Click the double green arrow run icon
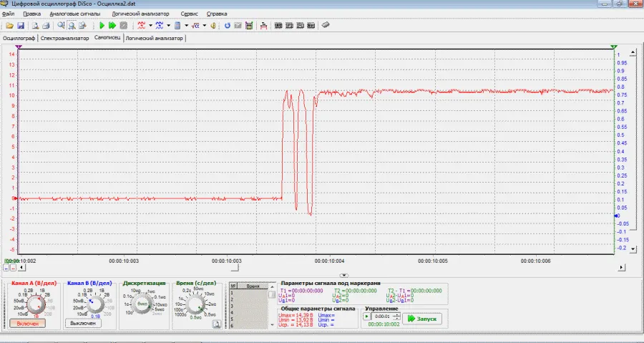This screenshot has height=343, width=644. (x=112, y=26)
